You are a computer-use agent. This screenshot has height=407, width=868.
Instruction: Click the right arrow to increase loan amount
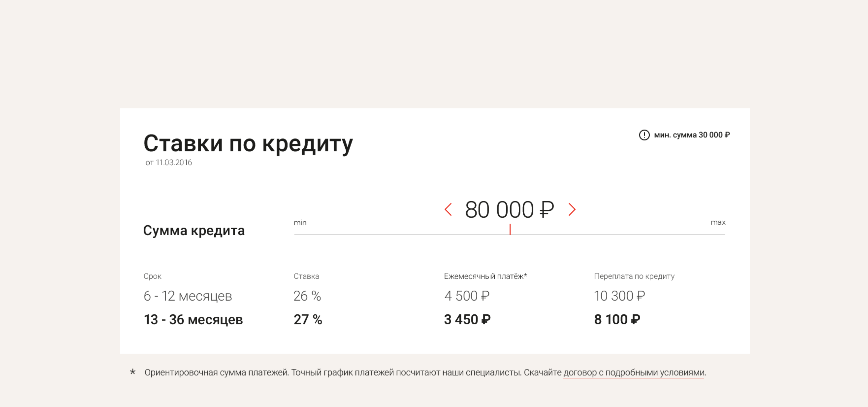tap(572, 209)
